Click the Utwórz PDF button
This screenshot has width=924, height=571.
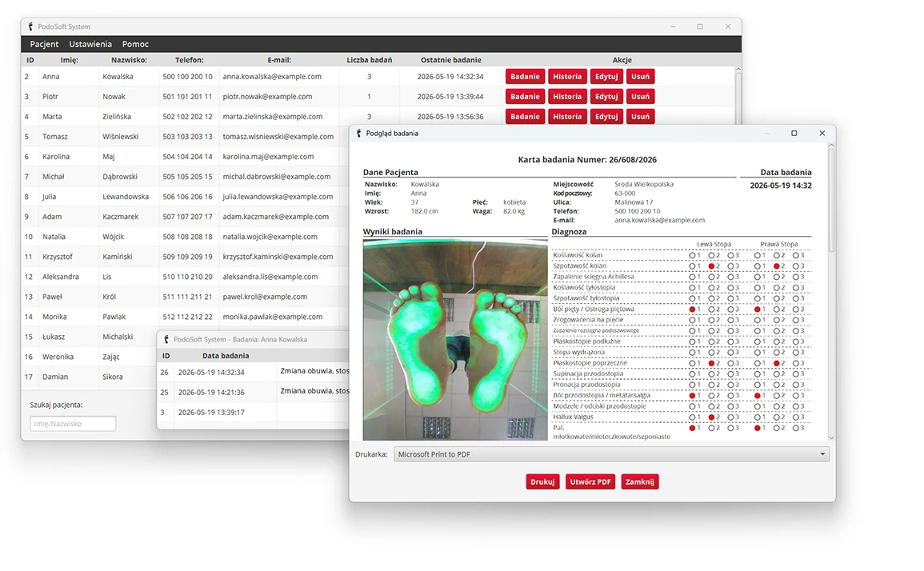coord(590,482)
